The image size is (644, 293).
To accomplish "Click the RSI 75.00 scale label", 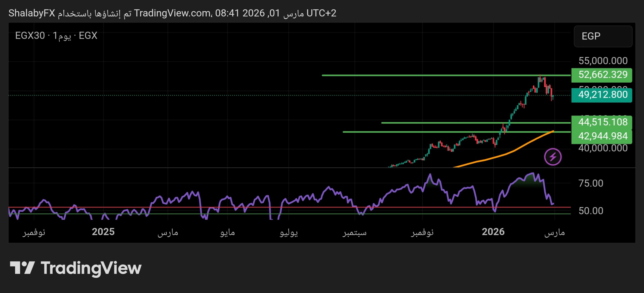I will [591, 184].
